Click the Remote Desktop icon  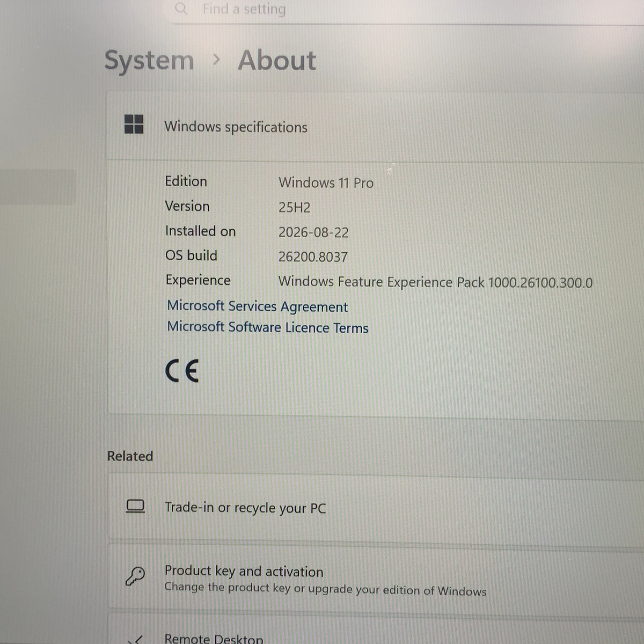(x=136, y=639)
